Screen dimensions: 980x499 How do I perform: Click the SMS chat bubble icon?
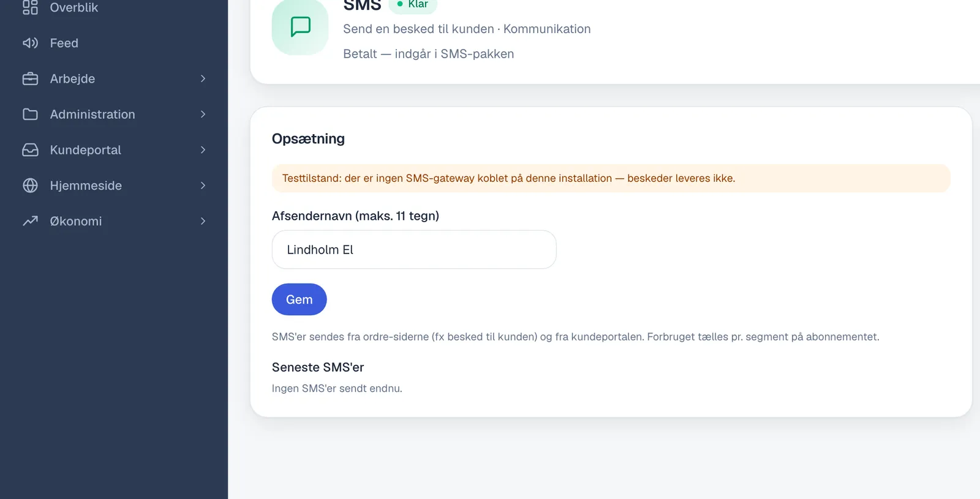click(x=300, y=27)
